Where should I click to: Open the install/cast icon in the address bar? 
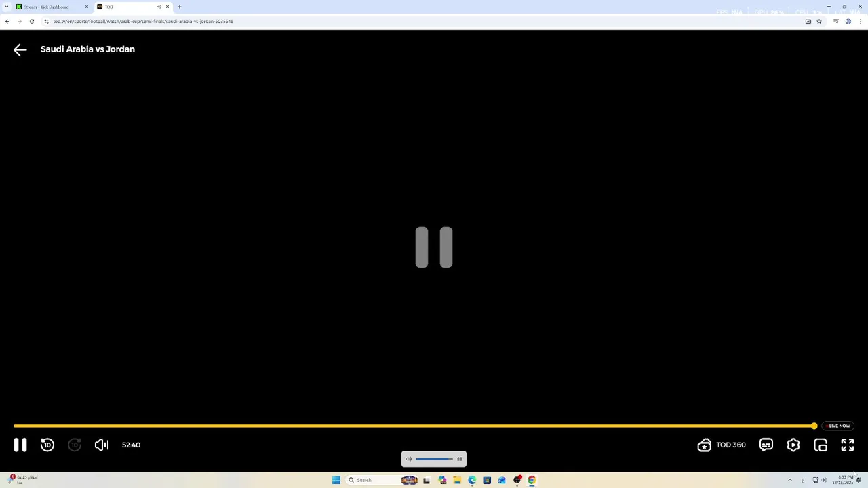808,21
